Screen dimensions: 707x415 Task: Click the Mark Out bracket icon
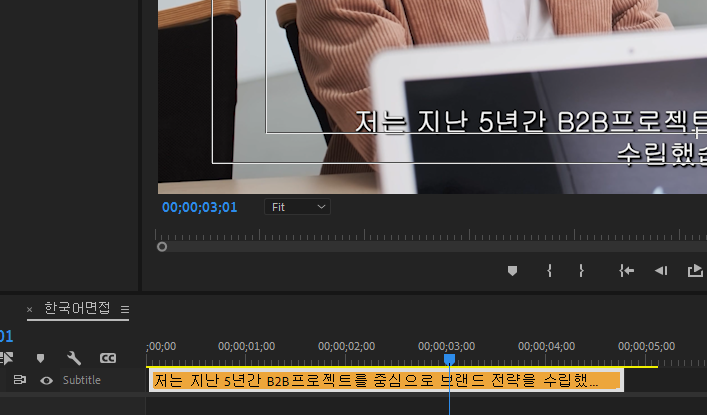pos(581,271)
